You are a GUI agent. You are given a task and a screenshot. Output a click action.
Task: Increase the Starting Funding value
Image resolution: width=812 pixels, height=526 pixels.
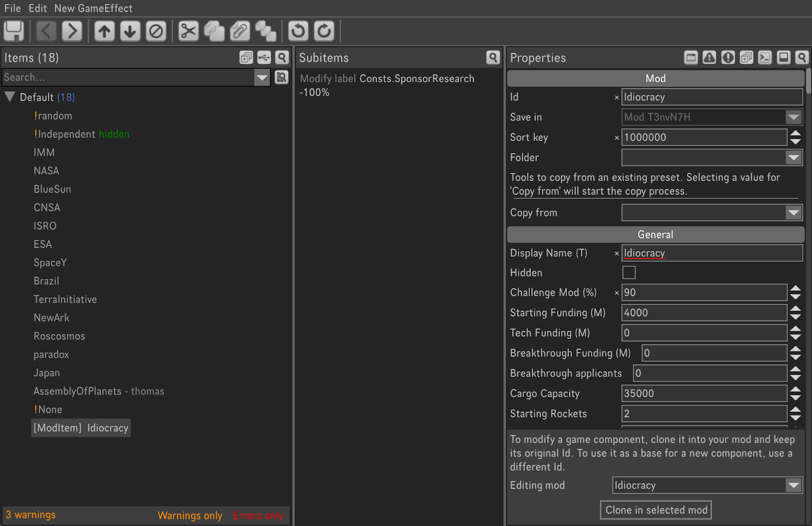[795, 308]
